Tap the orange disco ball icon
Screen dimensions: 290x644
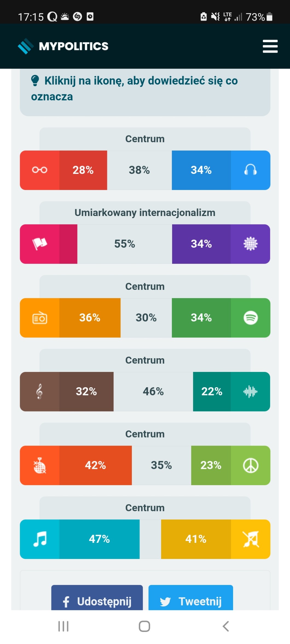point(40,465)
